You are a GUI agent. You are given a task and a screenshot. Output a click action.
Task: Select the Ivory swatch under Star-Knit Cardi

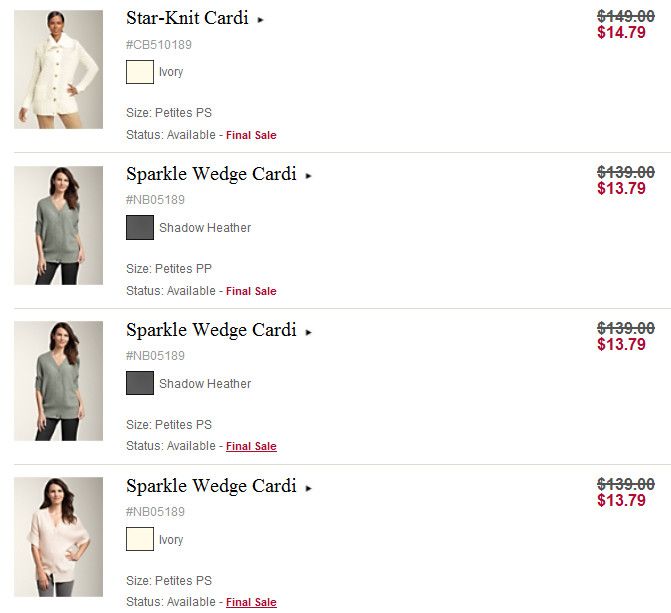[140, 72]
